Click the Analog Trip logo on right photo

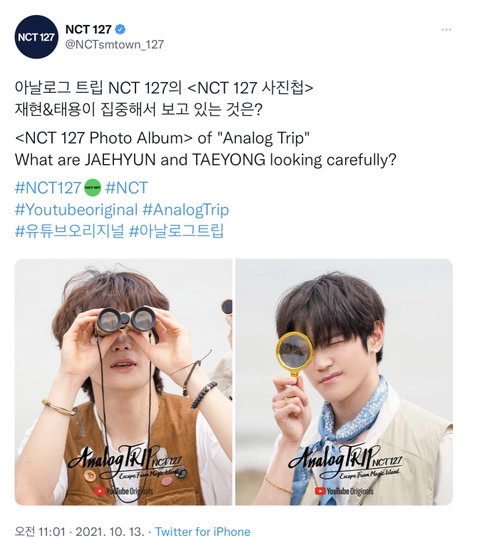click(x=345, y=463)
